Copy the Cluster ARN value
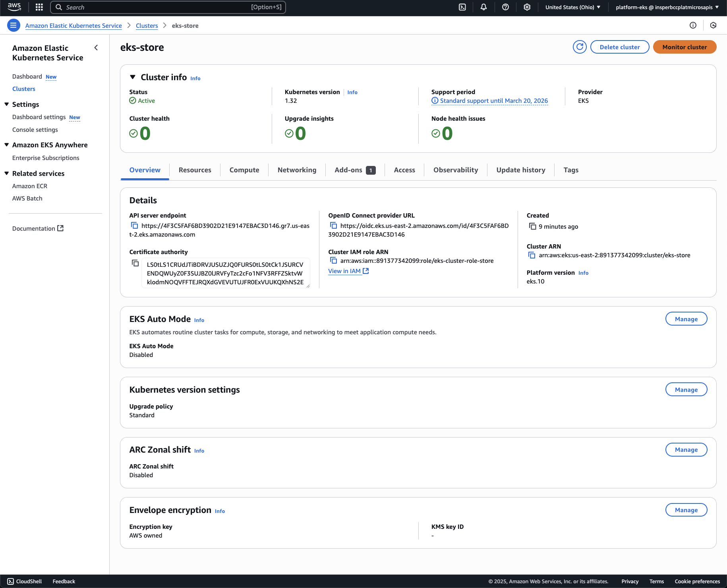The width and height of the screenshot is (727, 588). (532, 255)
